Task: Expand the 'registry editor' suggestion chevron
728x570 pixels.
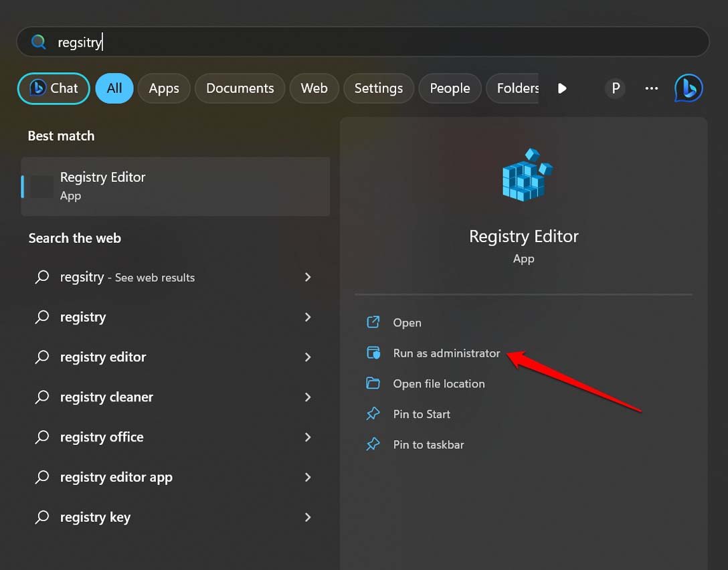Action: pos(308,357)
